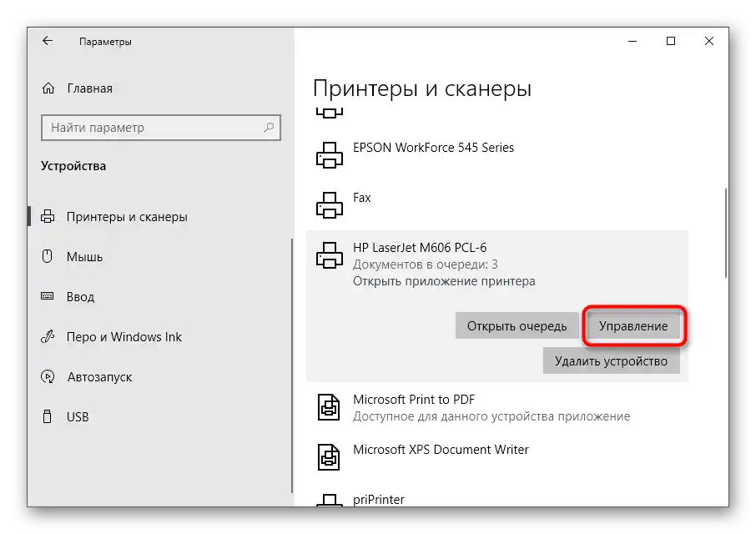Click the sidebar vertical scrollbar
The height and width of the screenshot is (534, 756).
pyautogui.click(x=292, y=365)
